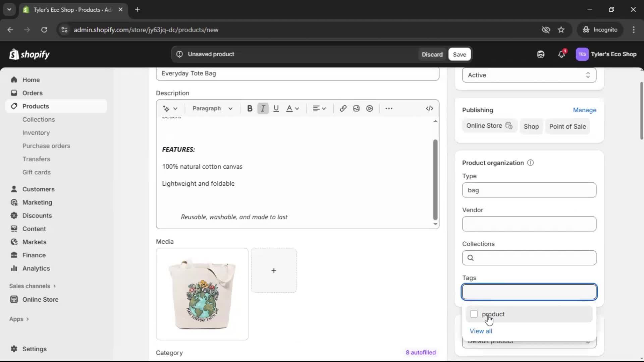Open Shopify notifications bell
This screenshot has width=644, height=362.
click(x=562, y=54)
